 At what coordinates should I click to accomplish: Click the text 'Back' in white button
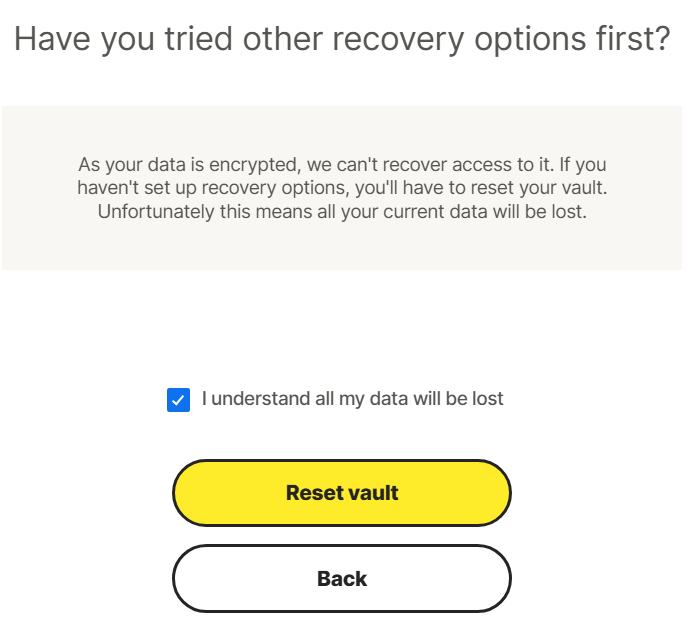[342, 579]
